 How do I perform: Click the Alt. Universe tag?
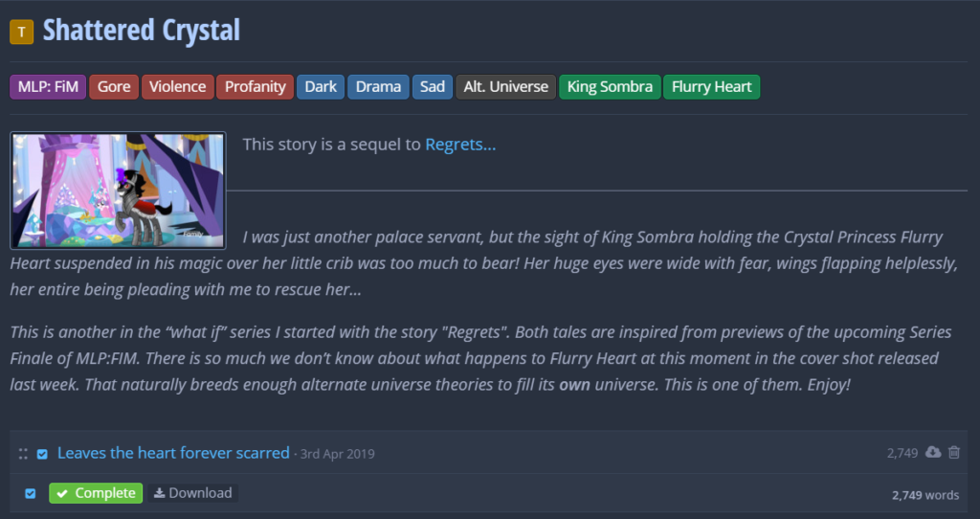(x=505, y=87)
